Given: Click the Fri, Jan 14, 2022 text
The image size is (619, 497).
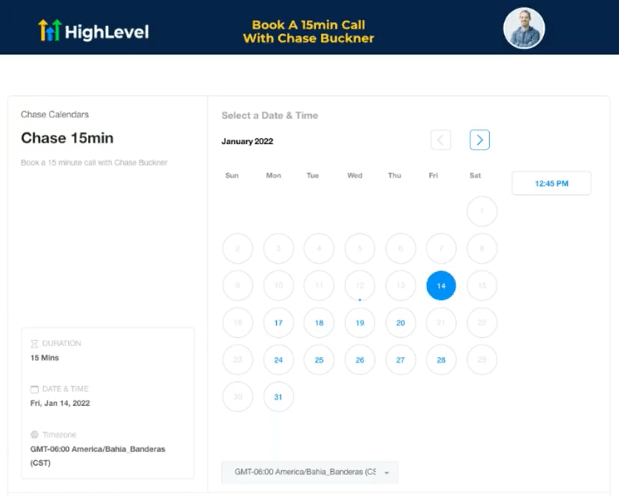Looking at the screenshot, I should click(60, 403).
